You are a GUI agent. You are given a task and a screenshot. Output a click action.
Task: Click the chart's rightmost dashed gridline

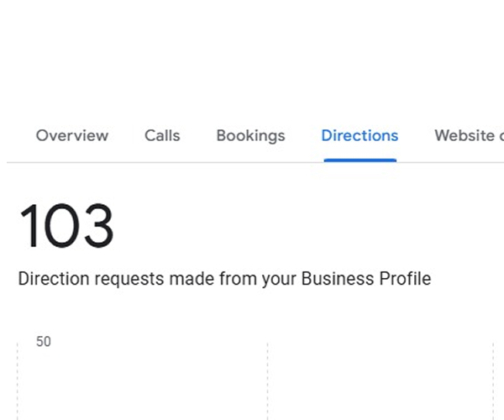click(493, 381)
